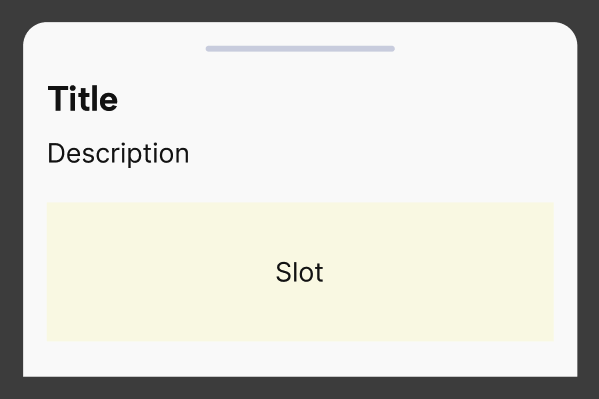
Task: Click the left end of the grabber bar
Action: click(209, 49)
